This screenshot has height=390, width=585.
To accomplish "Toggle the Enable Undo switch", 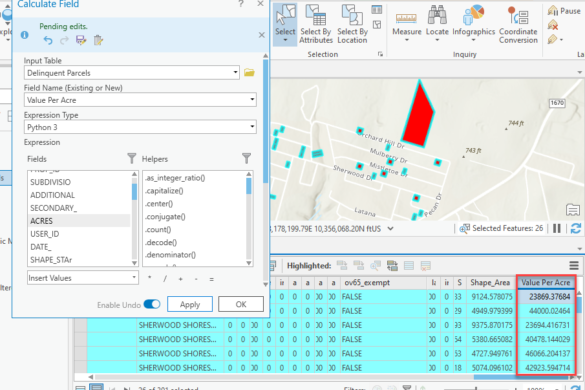I will coord(152,304).
